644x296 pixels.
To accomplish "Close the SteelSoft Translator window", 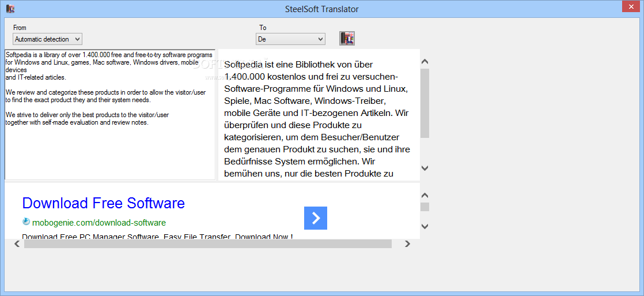I will pos(630,8).
